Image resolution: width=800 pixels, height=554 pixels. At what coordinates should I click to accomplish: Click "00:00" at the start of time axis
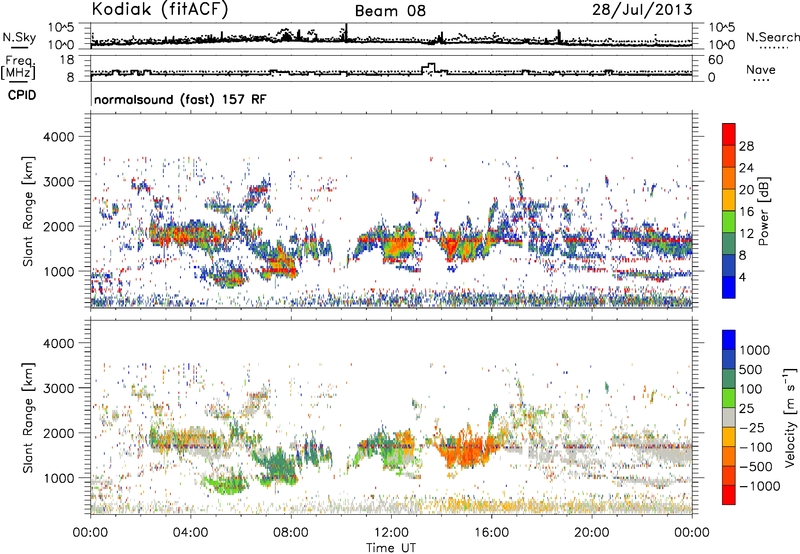(x=90, y=533)
